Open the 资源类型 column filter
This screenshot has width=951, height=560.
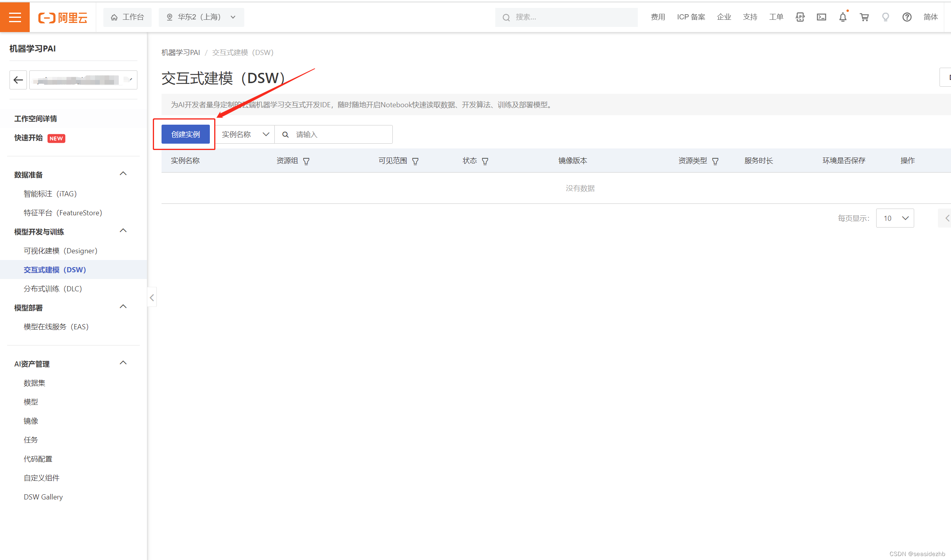[715, 161]
